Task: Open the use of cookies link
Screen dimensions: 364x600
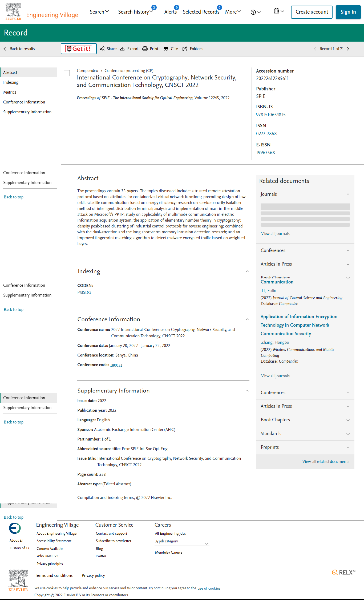Action: pos(209,588)
